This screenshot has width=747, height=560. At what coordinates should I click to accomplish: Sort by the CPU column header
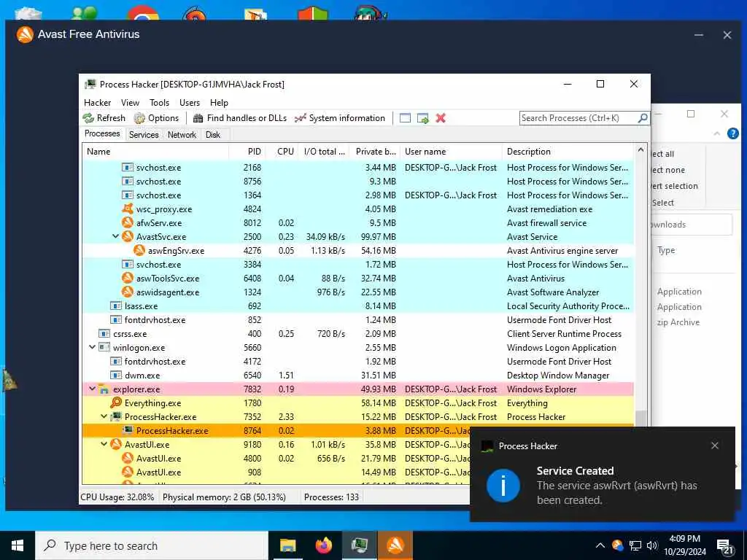tap(282, 152)
